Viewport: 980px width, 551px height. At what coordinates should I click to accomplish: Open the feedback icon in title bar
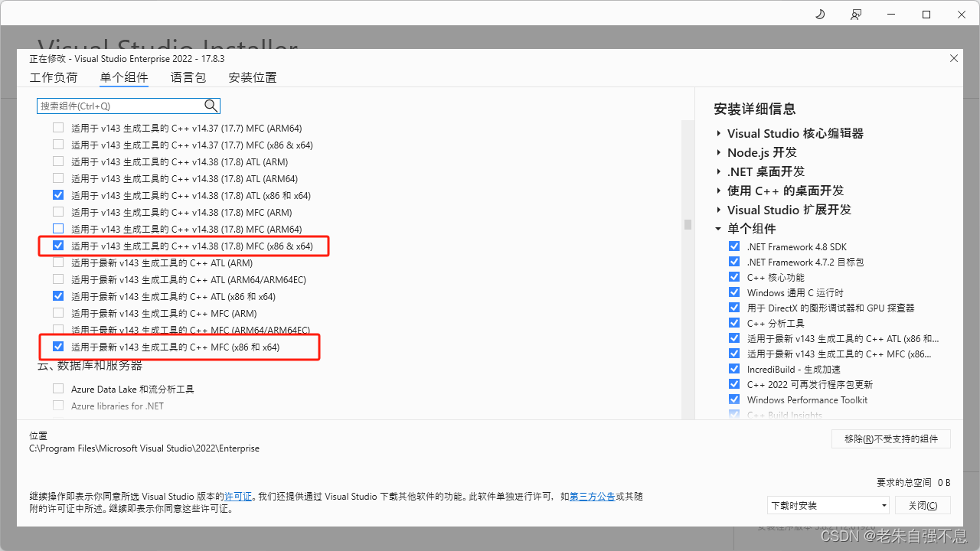pos(855,15)
